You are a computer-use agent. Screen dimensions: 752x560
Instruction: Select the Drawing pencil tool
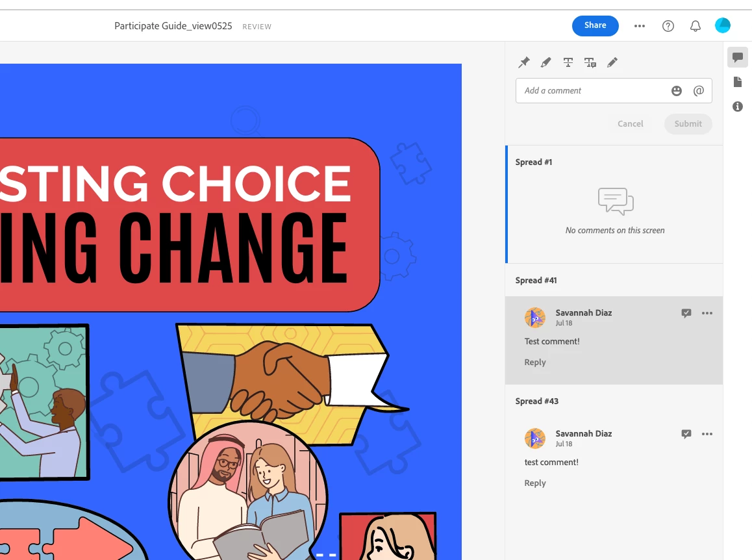tap(612, 62)
